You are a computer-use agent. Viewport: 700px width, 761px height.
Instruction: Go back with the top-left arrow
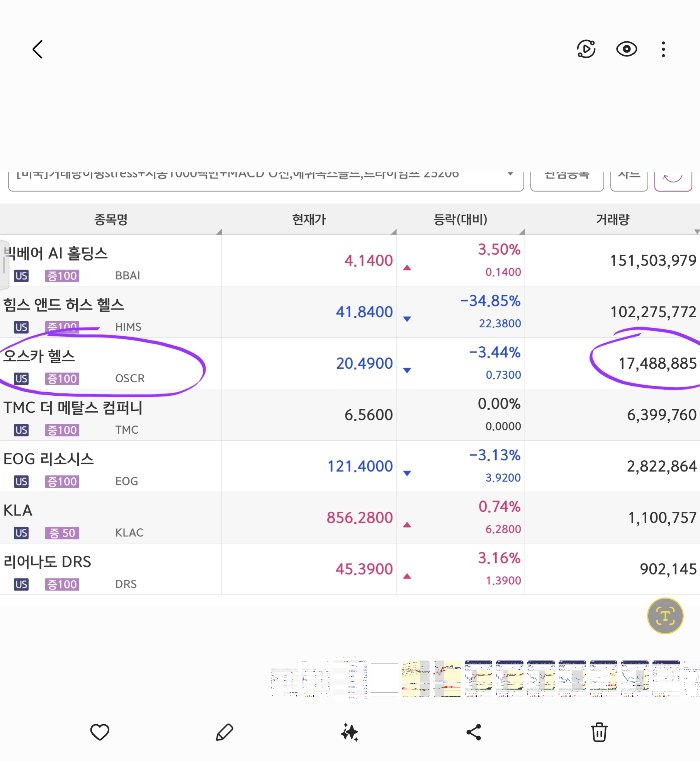point(37,49)
